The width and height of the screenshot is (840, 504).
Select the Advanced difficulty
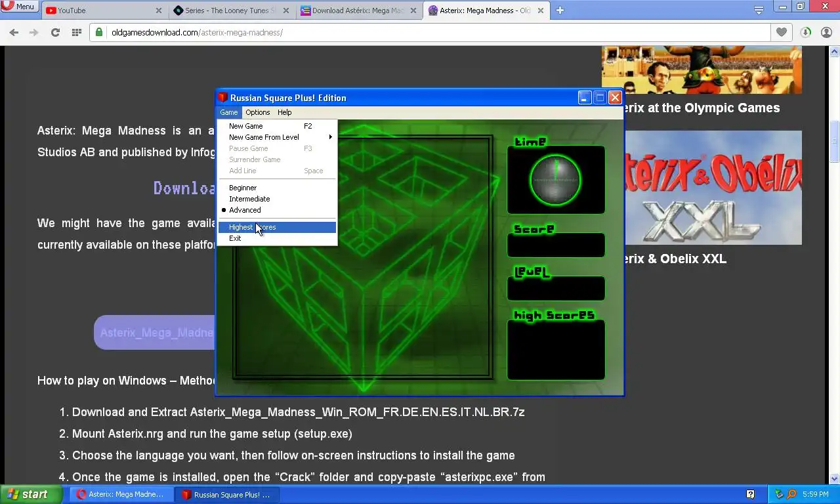pos(277,210)
